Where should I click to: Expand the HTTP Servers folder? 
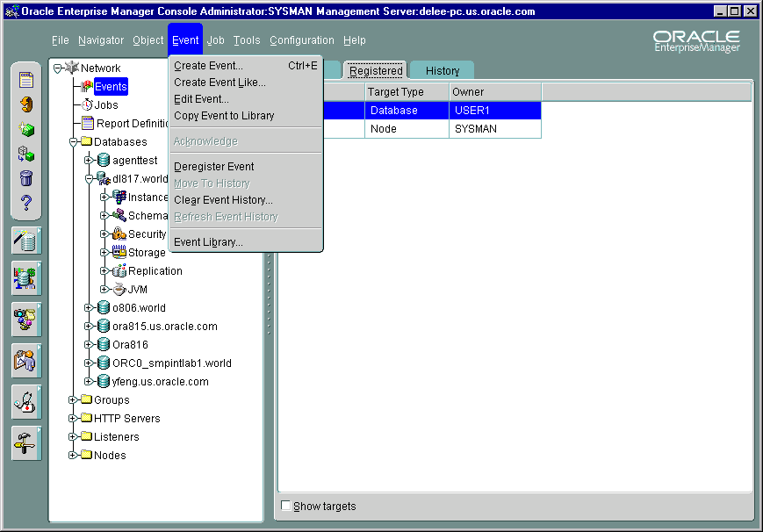[x=73, y=419]
